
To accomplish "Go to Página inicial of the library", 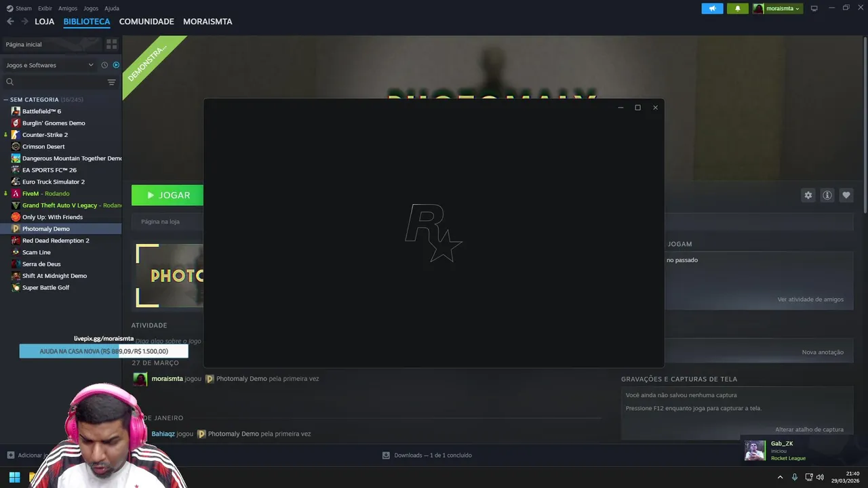I will pos(51,44).
